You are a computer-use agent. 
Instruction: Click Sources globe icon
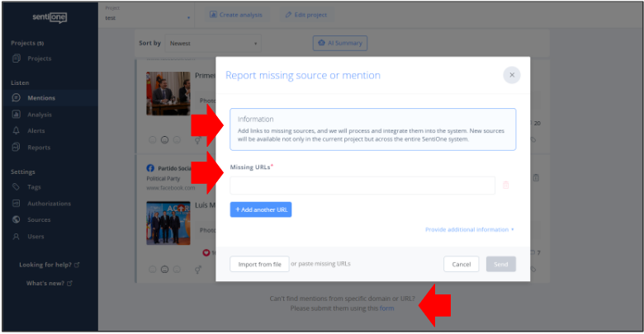[x=16, y=219]
